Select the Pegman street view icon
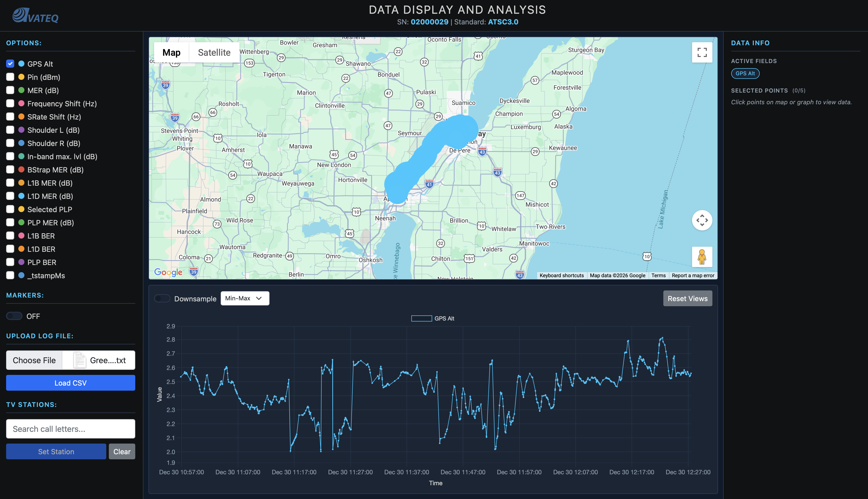 click(702, 257)
